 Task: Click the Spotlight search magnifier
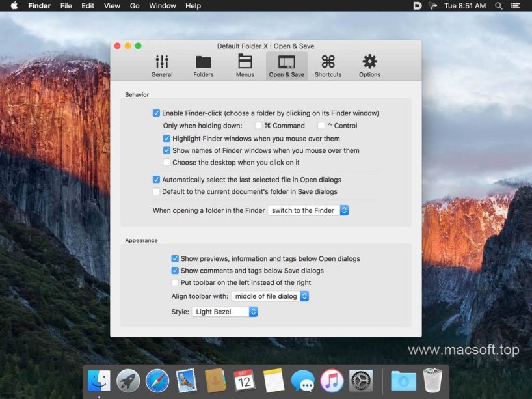tap(499, 6)
